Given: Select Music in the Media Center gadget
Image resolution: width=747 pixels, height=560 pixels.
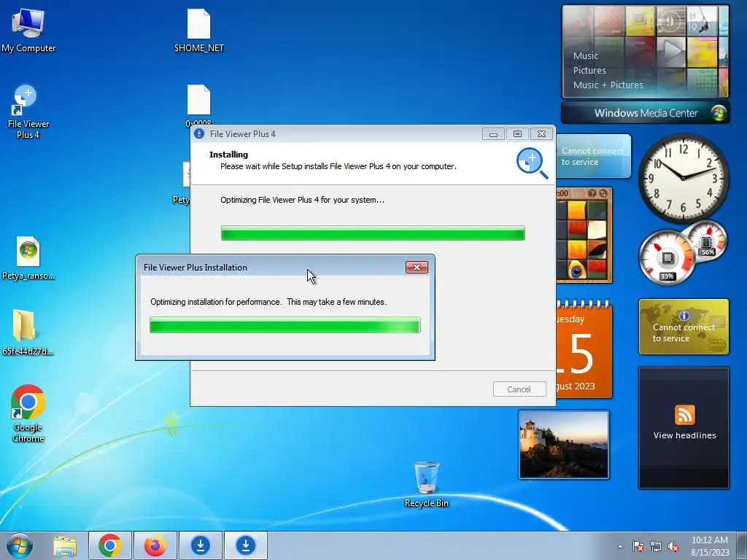Looking at the screenshot, I should 586,55.
